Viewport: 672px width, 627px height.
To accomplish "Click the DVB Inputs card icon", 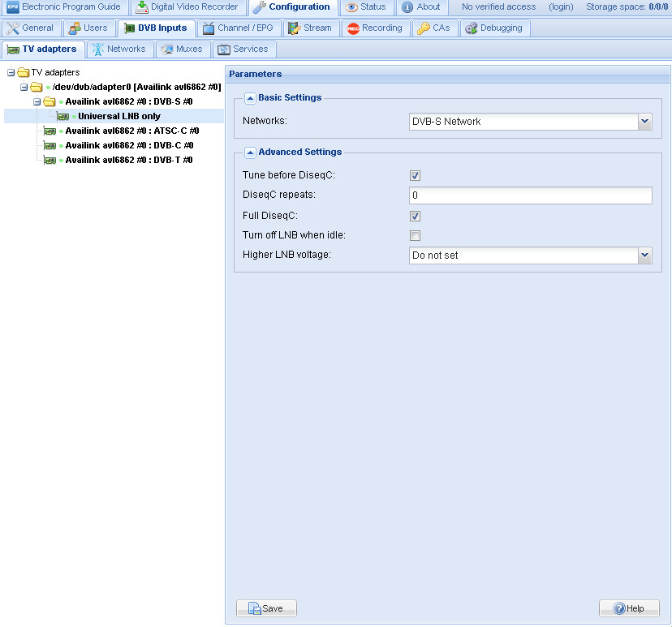I will [129, 28].
